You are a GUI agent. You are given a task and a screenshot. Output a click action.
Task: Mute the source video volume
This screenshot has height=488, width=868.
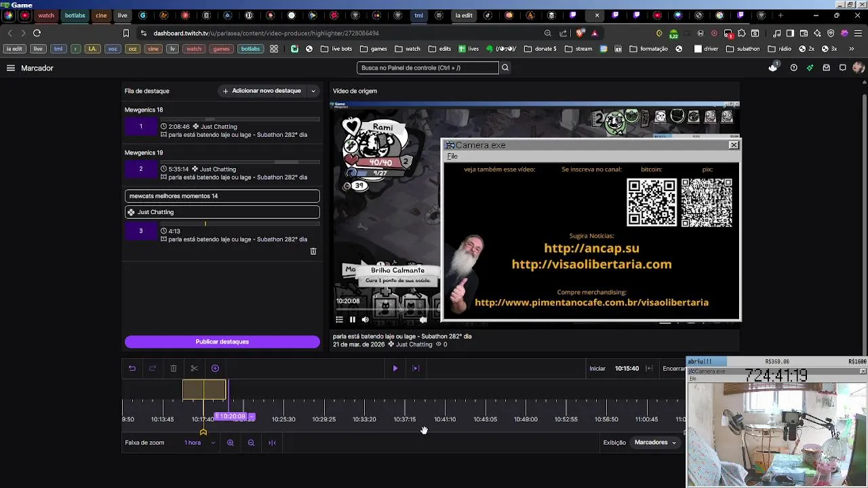365,319
